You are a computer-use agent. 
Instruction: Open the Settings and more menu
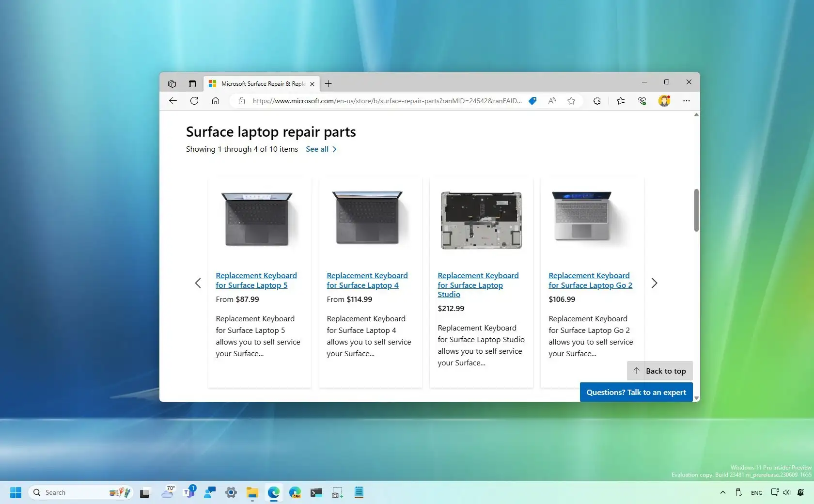(x=687, y=101)
